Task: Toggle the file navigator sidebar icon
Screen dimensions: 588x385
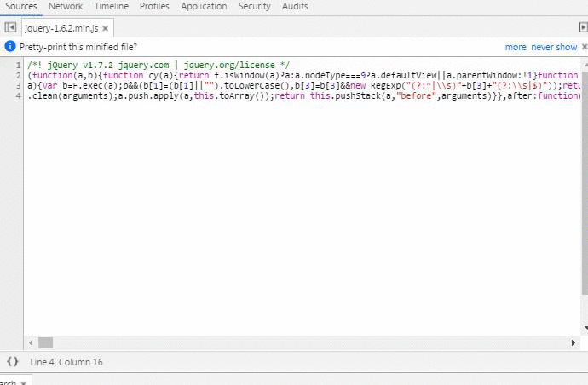Action: [x=10, y=27]
